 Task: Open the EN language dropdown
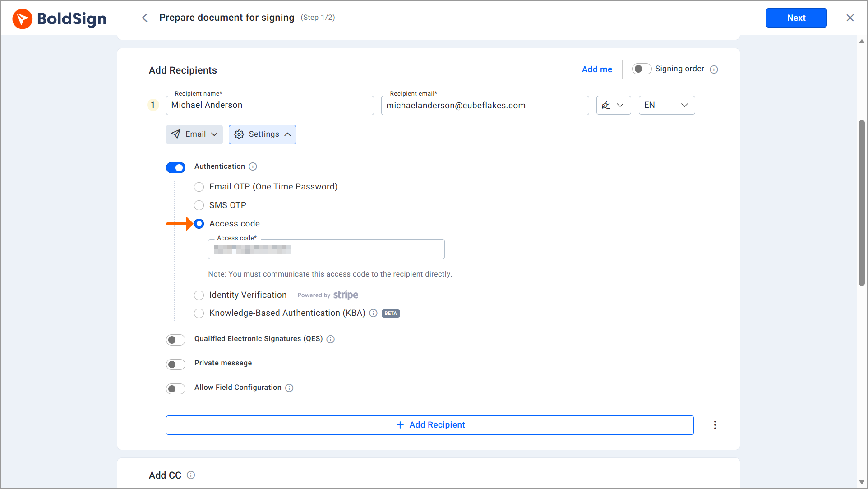tap(667, 105)
